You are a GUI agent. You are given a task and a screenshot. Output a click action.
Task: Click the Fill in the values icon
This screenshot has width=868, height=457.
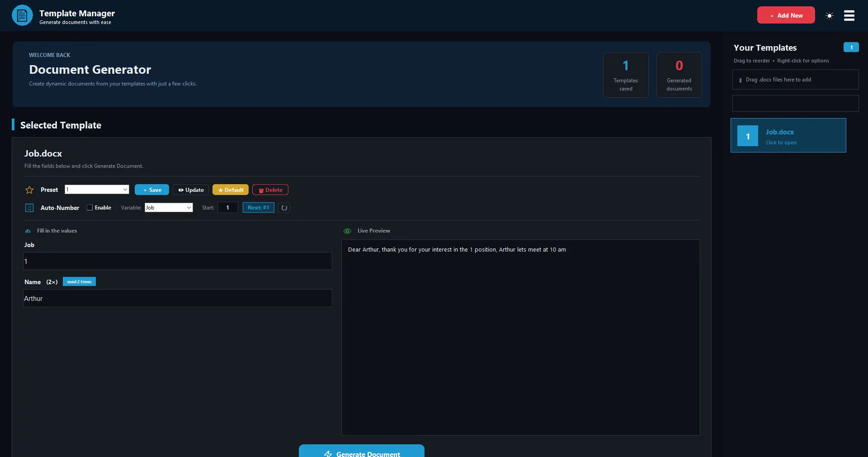click(x=28, y=231)
